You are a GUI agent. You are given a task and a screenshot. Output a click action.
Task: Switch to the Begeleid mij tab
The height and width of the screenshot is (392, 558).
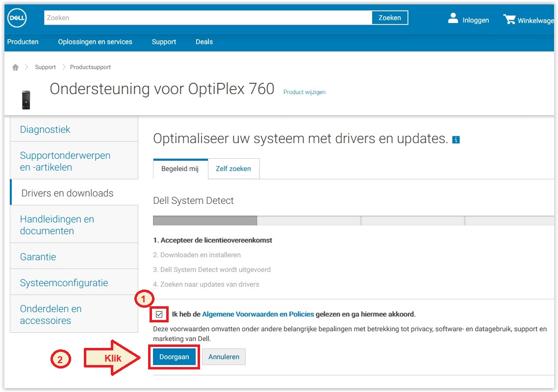(180, 169)
